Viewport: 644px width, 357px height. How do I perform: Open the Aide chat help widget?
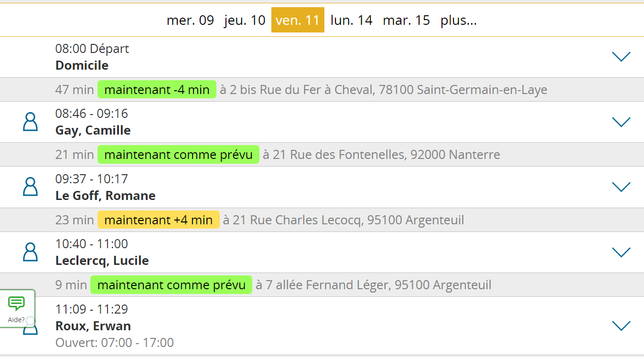(17, 308)
